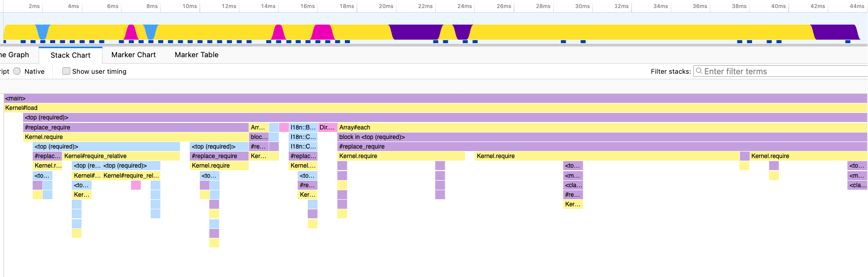Viewport: 868px width, 277px height.
Task: Select the Native radio button
Action: point(17,71)
